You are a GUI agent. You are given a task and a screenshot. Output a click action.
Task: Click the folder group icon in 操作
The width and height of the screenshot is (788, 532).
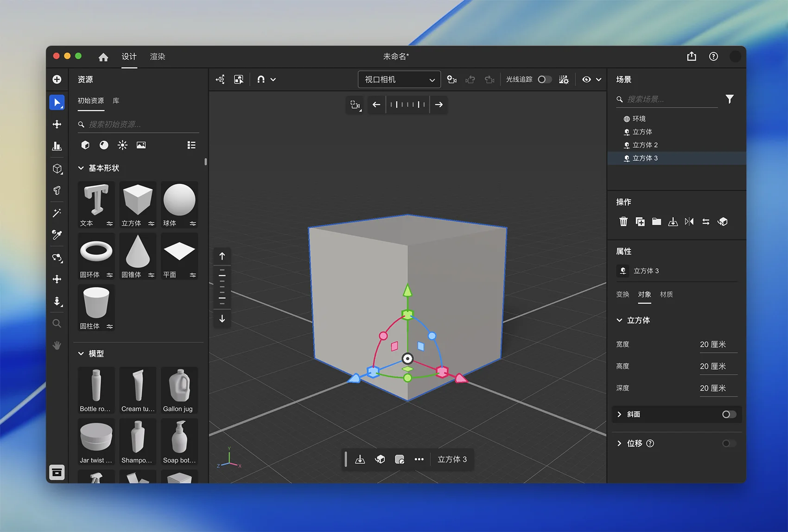[x=656, y=222]
